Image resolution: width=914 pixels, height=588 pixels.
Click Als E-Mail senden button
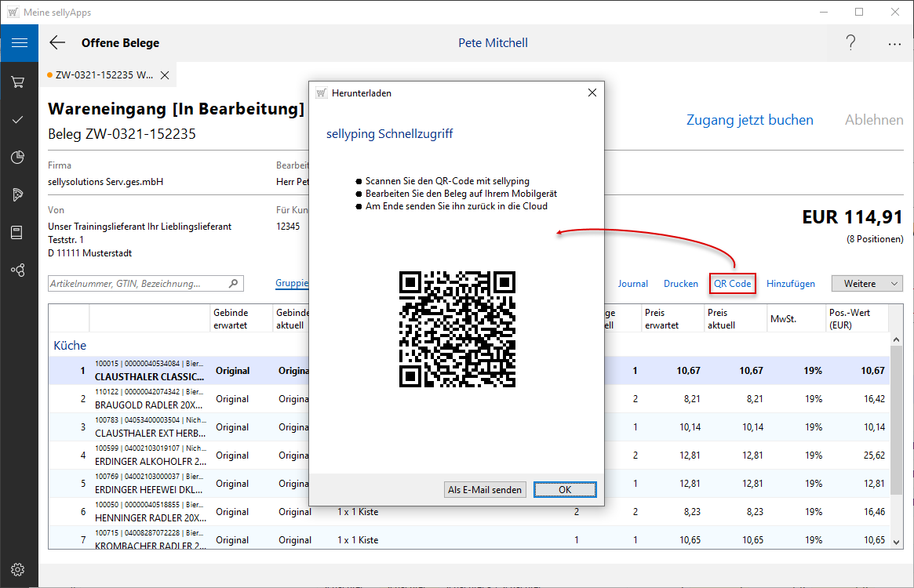click(x=485, y=490)
